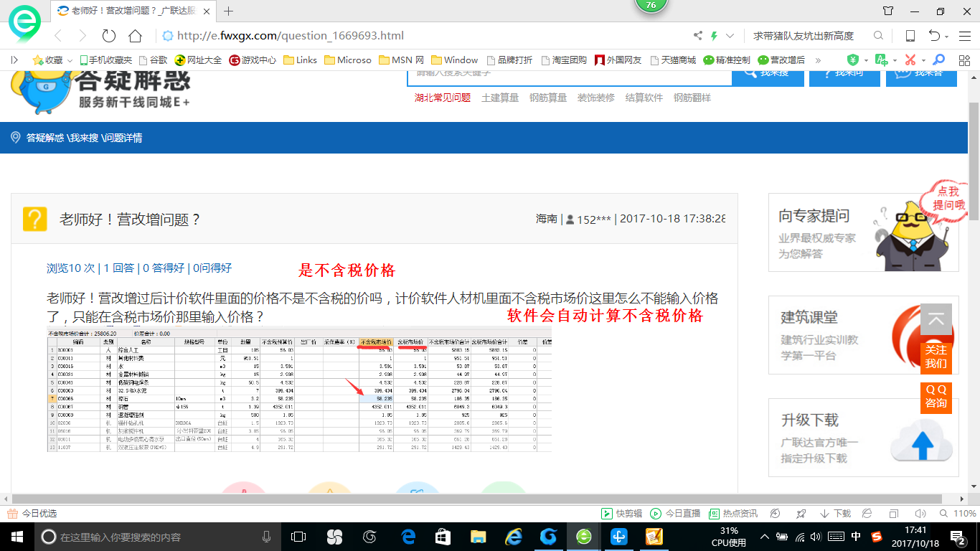The width and height of the screenshot is (980, 551).
Task: Open the 手机收藏夹 bookmark
Action: coord(105,60)
